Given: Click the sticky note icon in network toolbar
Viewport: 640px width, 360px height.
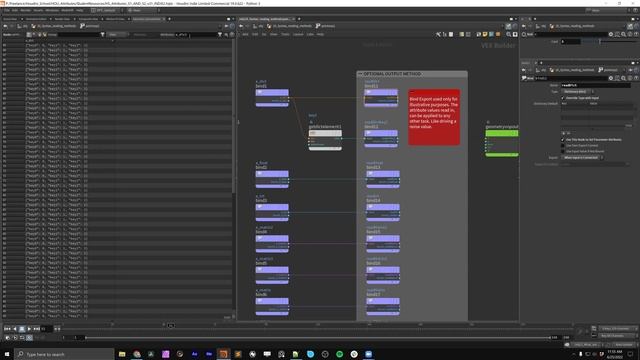Looking at the screenshot, I should pos(485,35).
